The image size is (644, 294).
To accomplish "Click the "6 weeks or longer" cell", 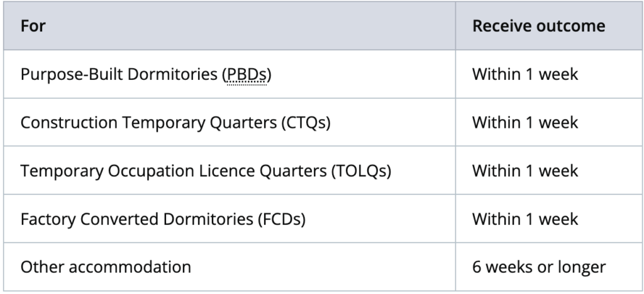I will tap(550, 267).
